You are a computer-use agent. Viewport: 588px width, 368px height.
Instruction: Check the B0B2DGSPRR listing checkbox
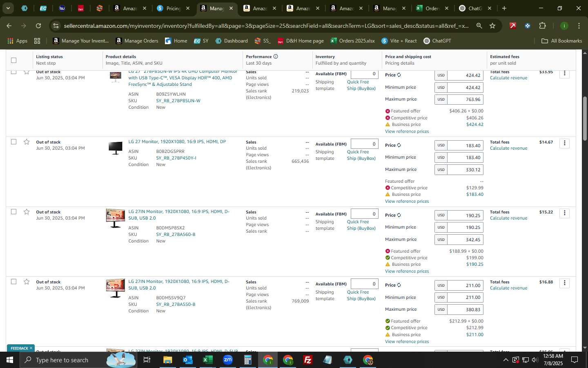[x=13, y=142]
